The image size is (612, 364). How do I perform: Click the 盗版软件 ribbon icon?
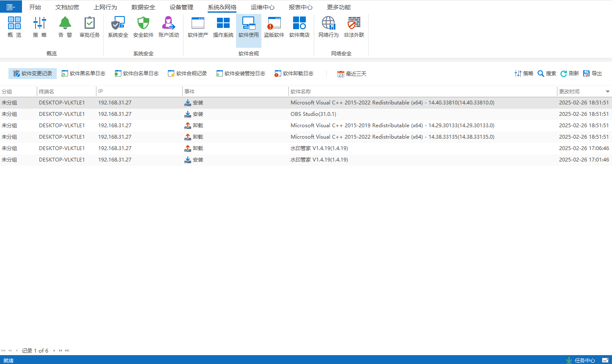(274, 24)
